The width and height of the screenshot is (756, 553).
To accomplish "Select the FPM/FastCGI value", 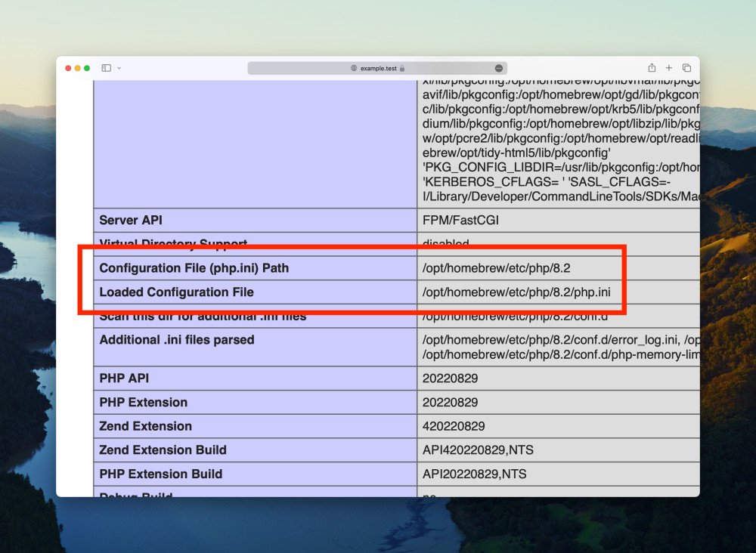I will [x=460, y=220].
